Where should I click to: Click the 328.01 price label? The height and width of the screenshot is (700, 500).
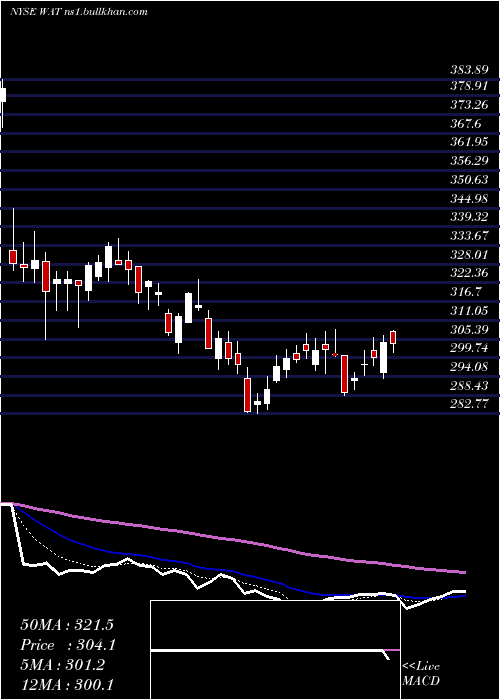(469, 254)
